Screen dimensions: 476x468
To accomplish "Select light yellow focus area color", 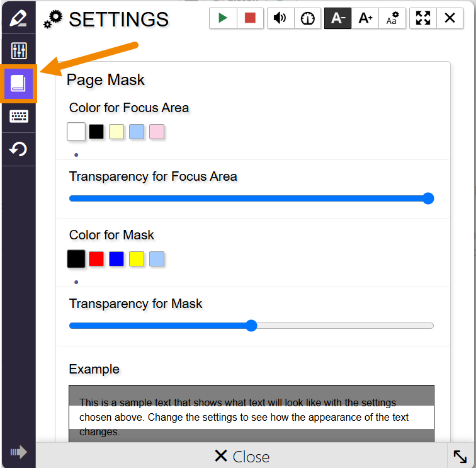I will click(x=116, y=132).
